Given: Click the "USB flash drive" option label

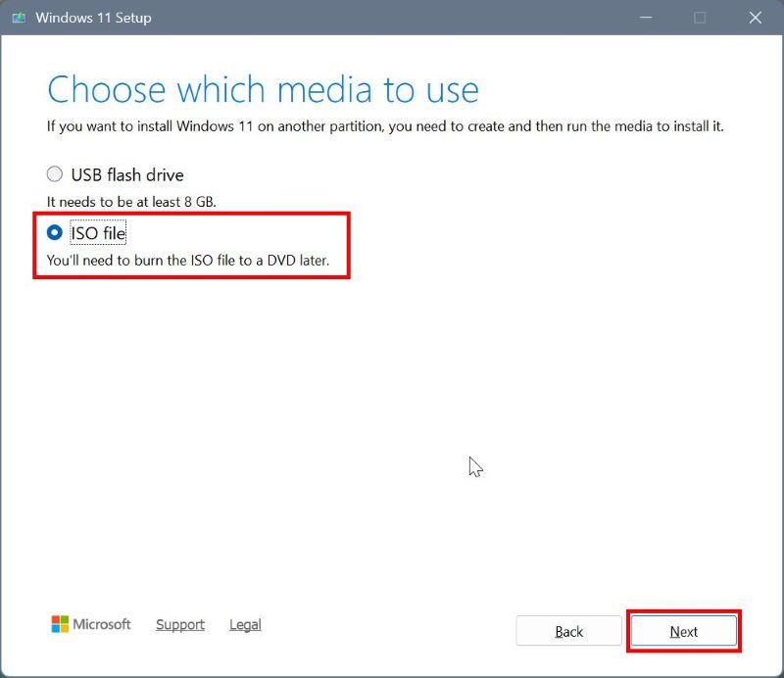Looking at the screenshot, I should click(127, 174).
